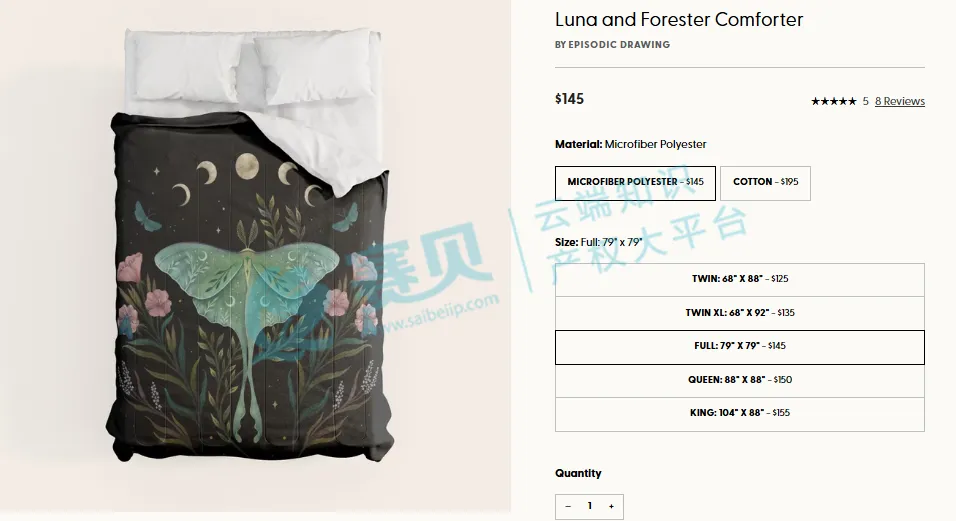Select Twin 68" x 88" size
Screen dimensions: 956x521
point(740,280)
